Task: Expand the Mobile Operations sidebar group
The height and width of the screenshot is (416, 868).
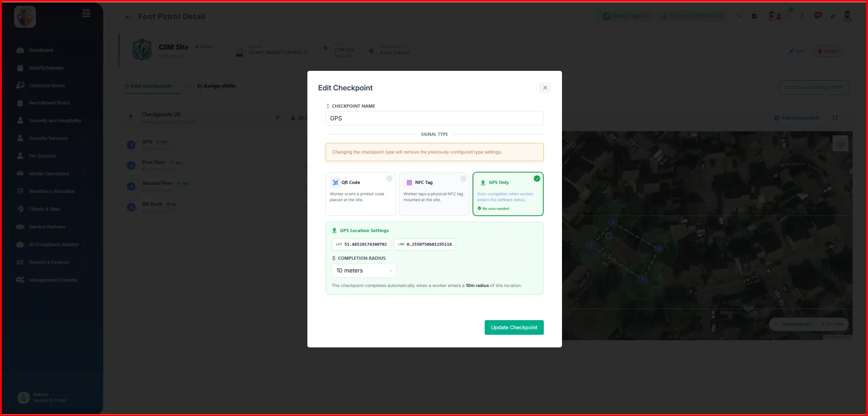Action: click(51, 174)
